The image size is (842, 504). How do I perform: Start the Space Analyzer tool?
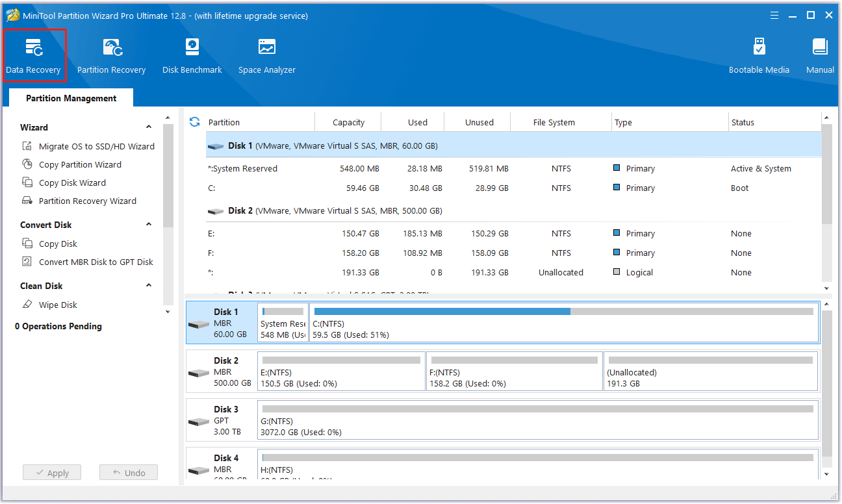[267, 56]
